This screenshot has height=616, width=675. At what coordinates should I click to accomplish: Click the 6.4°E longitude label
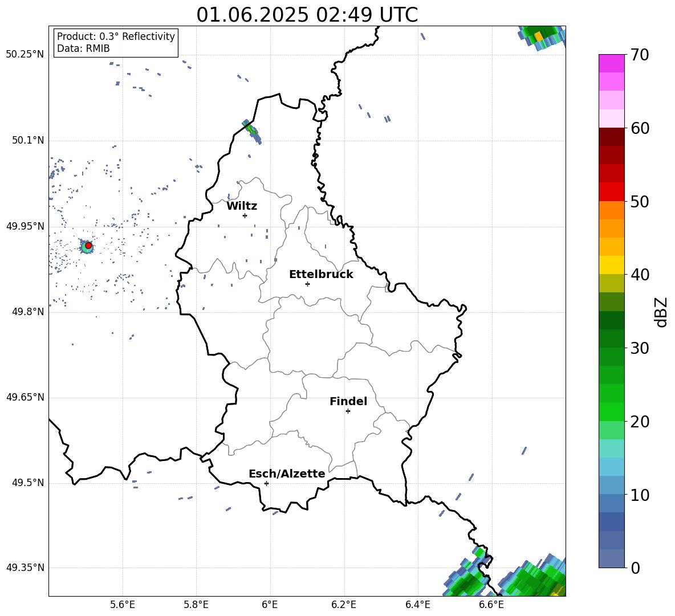pos(417,605)
